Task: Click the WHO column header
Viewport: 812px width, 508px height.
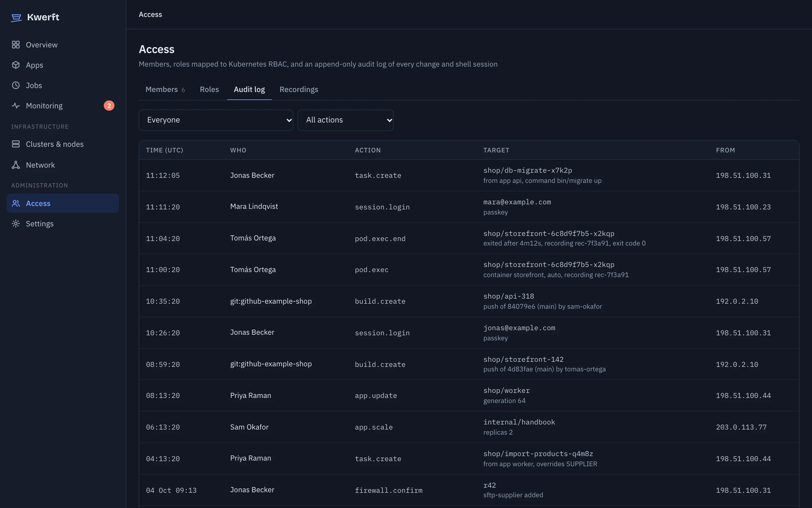Action: (238, 150)
